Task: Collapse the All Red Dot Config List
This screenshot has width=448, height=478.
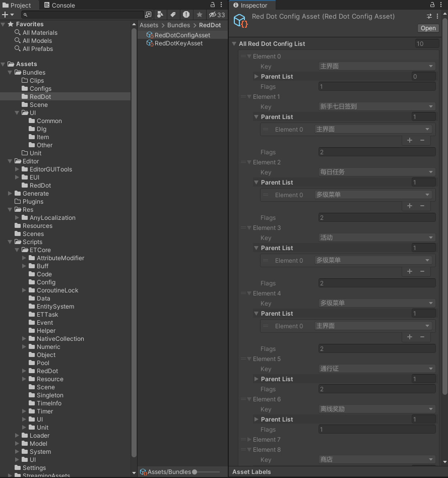Action: [234, 44]
